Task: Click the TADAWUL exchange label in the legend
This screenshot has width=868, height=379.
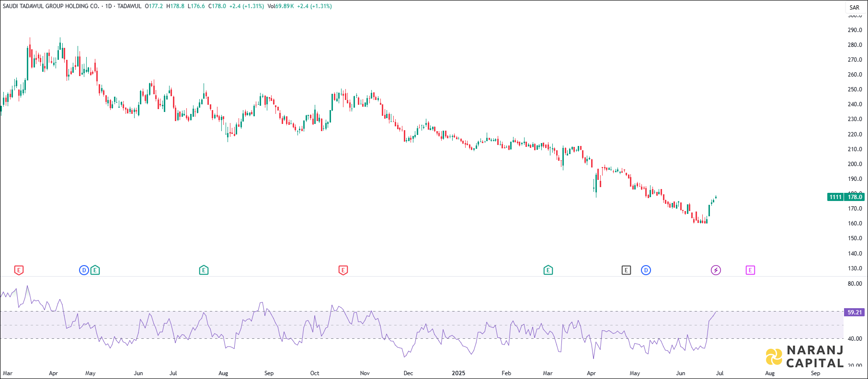Action: 129,6
